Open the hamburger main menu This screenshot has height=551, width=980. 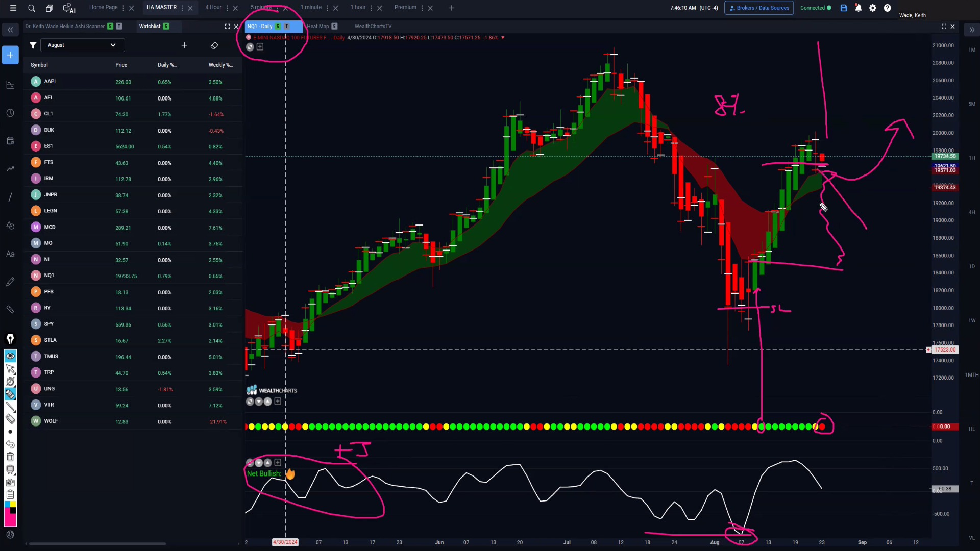coord(13,8)
